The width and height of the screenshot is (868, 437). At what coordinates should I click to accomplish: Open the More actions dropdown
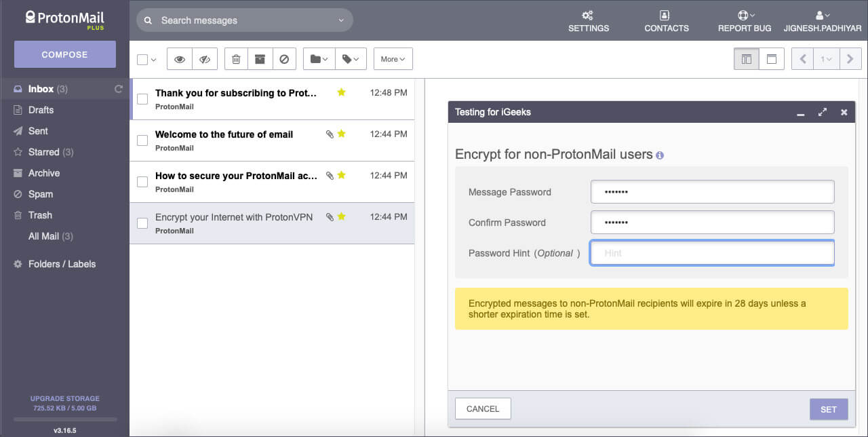point(393,59)
